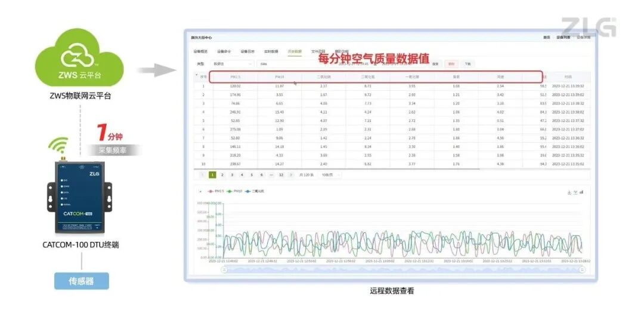Open the 10条/页 page size dropdown
The width and height of the screenshot is (644, 329).
[331, 175]
